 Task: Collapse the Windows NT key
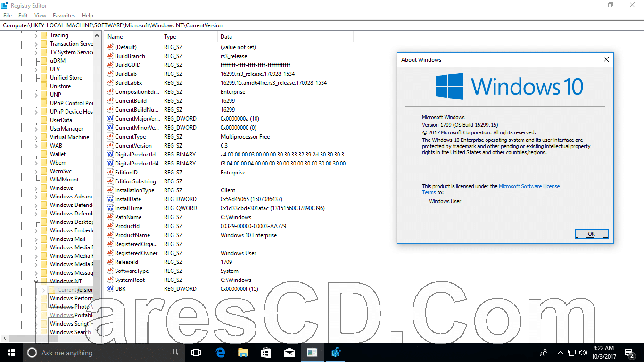click(36, 281)
